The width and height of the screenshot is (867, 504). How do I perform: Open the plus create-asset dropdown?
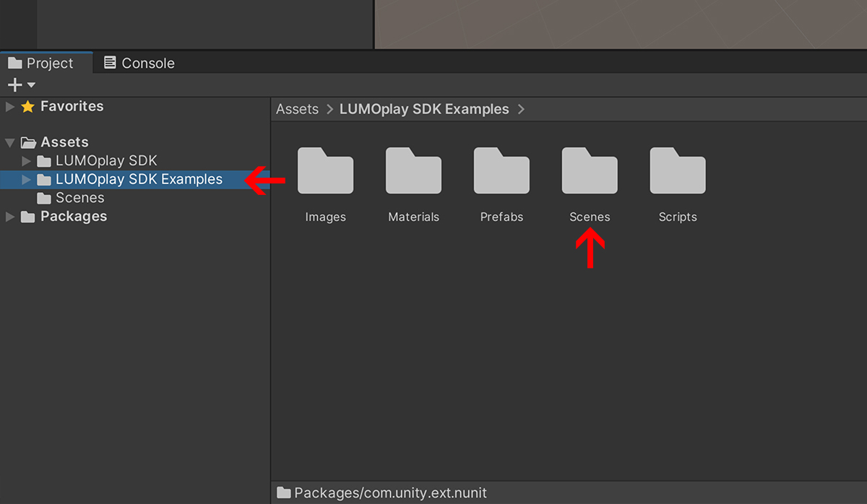tap(21, 85)
